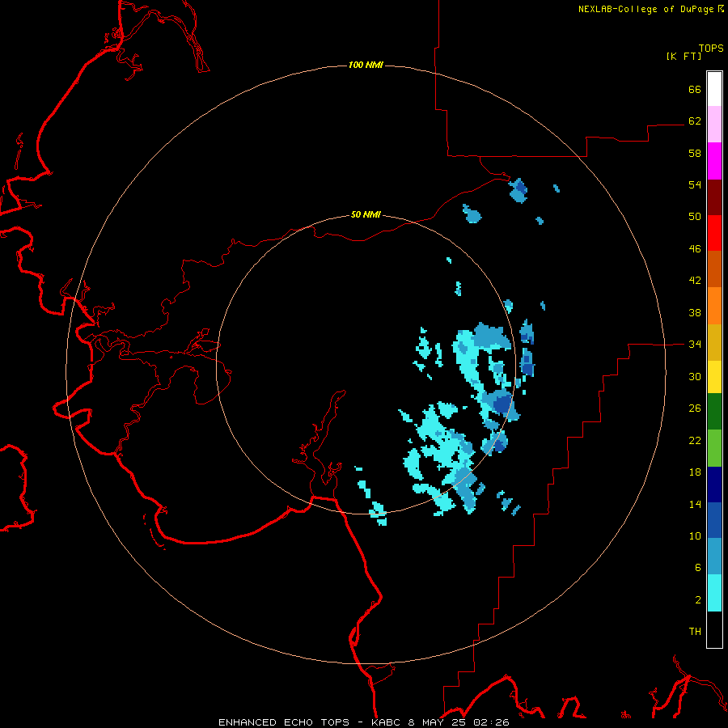Click the TH legend label
Image resolution: width=728 pixels, height=728 pixels.
tap(695, 632)
